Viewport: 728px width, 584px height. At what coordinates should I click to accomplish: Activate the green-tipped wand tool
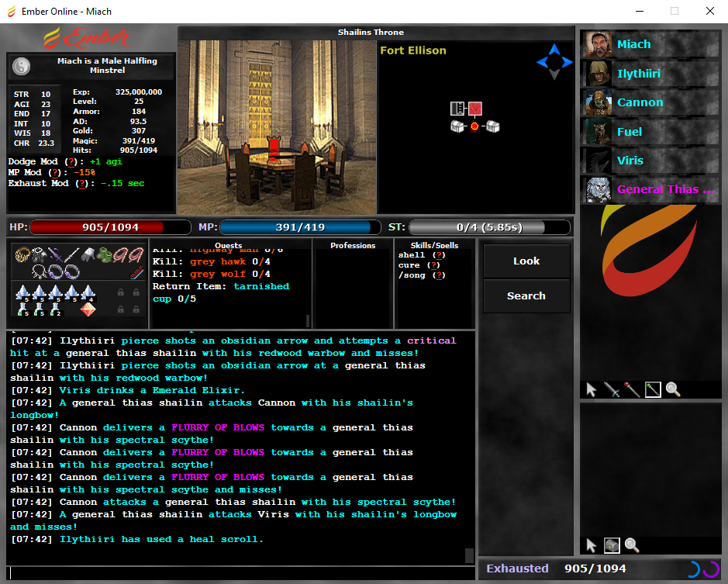click(652, 390)
